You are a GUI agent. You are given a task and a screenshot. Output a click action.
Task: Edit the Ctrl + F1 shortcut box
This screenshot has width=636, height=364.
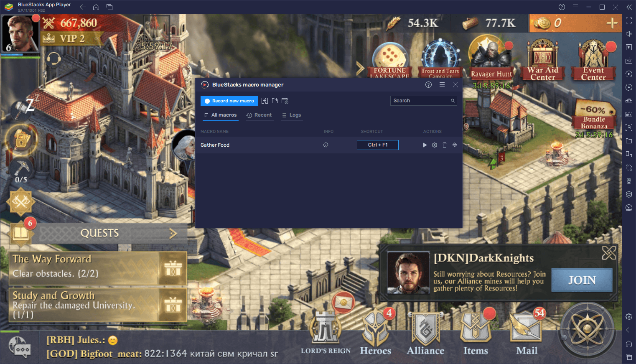coord(378,145)
